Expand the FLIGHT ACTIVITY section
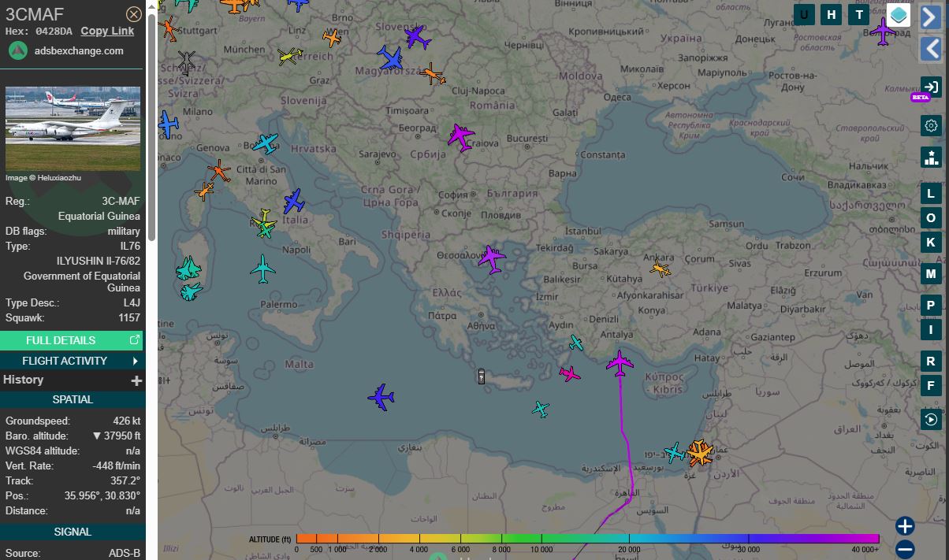 (x=72, y=361)
